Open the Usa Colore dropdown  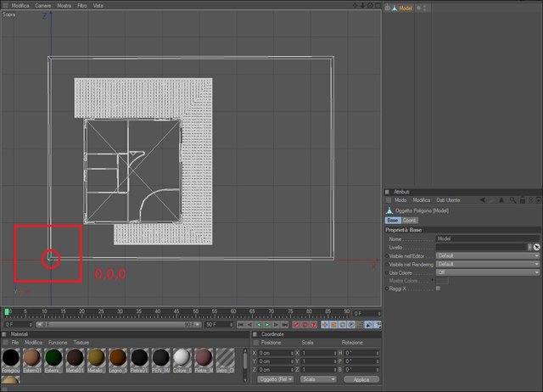[x=488, y=272]
